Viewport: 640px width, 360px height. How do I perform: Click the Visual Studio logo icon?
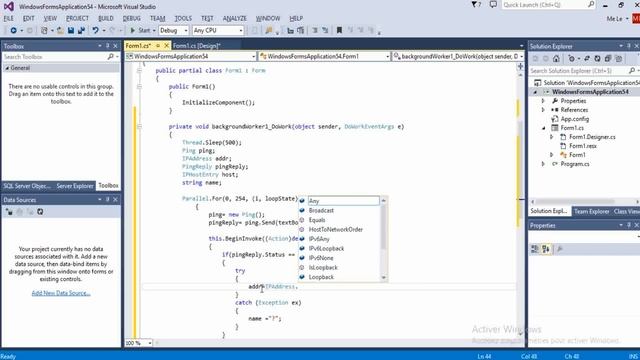(9, 6)
